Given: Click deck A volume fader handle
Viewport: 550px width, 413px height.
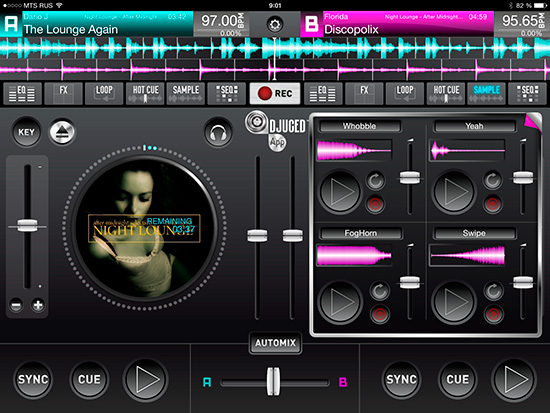Looking at the screenshot, I should click(257, 235).
